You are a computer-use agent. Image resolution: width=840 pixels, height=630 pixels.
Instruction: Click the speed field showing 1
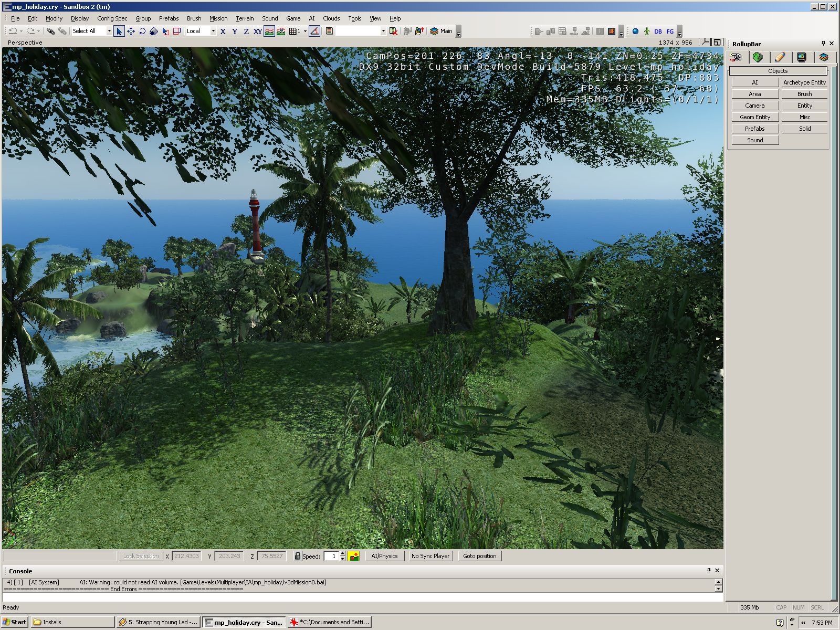coord(331,556)
